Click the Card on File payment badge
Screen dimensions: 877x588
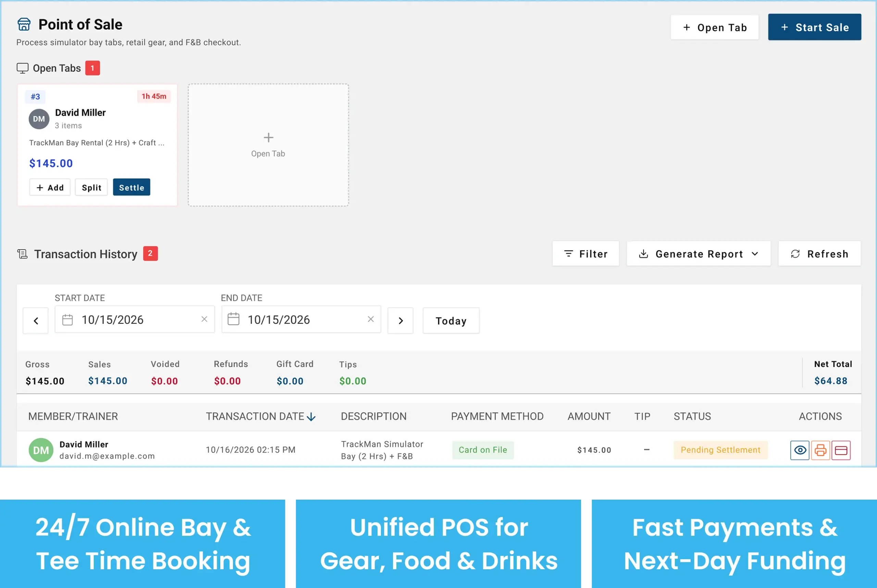pos(483,450)
